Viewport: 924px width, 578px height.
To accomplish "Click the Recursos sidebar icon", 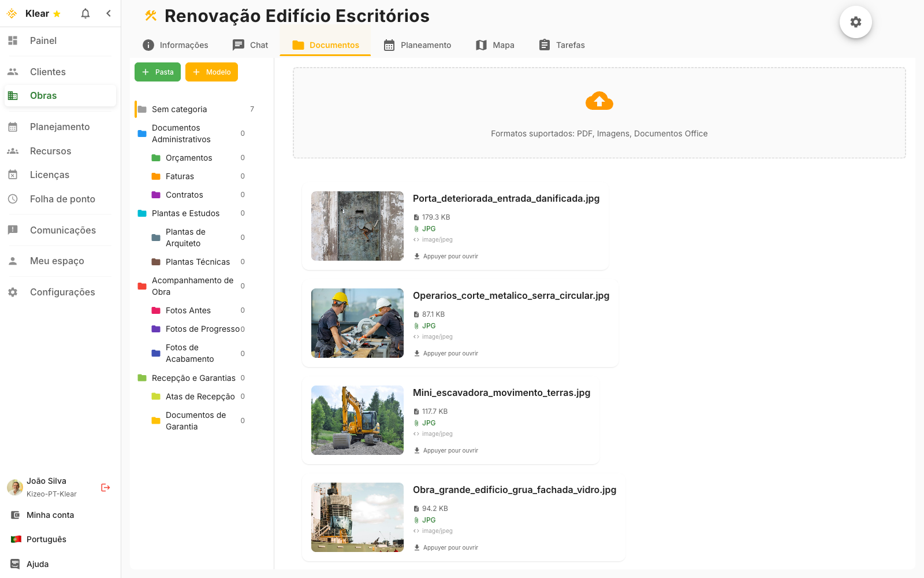I will (13, 151).
